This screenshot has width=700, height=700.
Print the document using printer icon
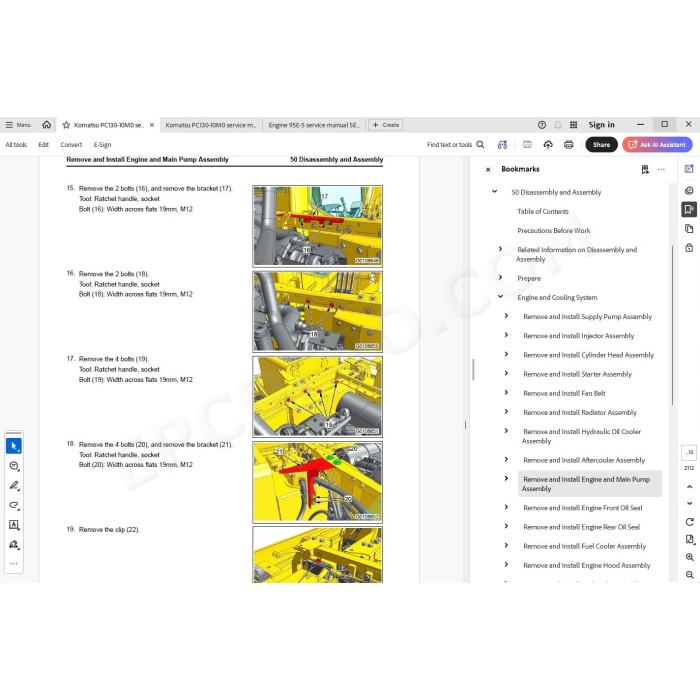click(568, 145)
